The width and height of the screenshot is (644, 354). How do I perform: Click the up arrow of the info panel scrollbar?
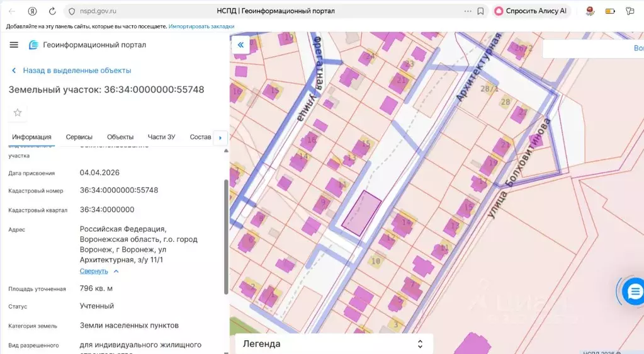click(226, 151)
